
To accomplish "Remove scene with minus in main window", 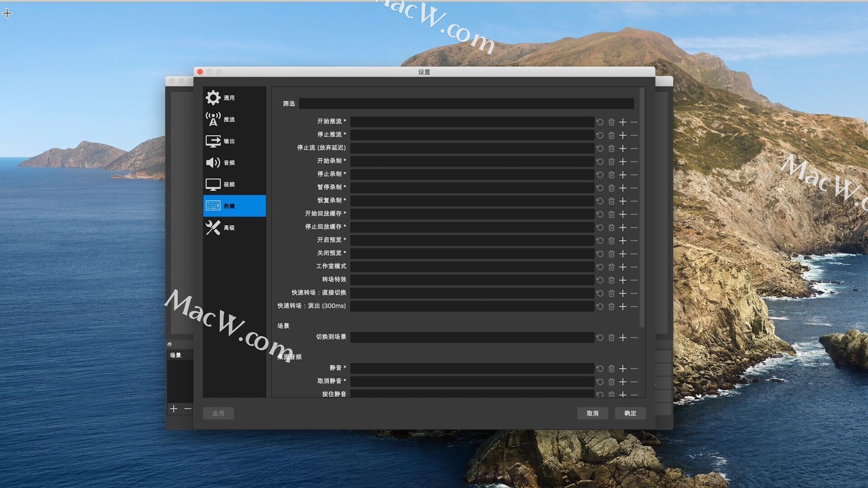I will pyautogui.click(x=188, y=408).
